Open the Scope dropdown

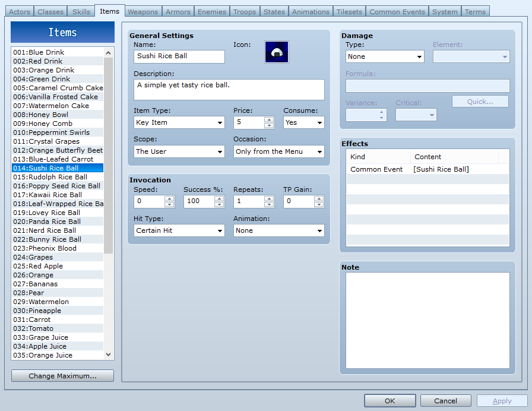(x=179, y=151)
